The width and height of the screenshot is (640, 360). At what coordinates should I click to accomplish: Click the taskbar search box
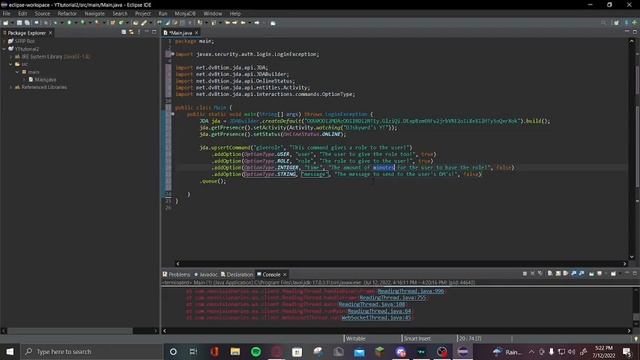tap(91, 351)
